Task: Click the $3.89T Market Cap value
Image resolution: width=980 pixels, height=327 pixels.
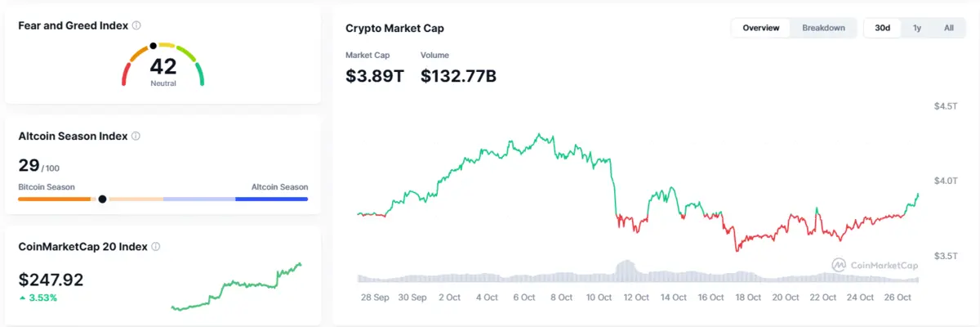Action: [x=375, y=76]
